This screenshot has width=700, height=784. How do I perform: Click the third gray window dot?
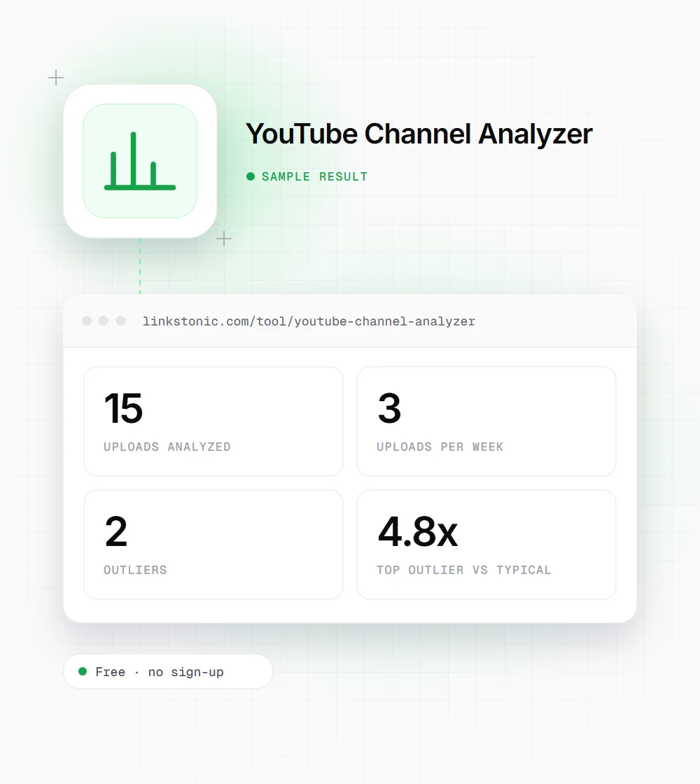pos(120,321)
